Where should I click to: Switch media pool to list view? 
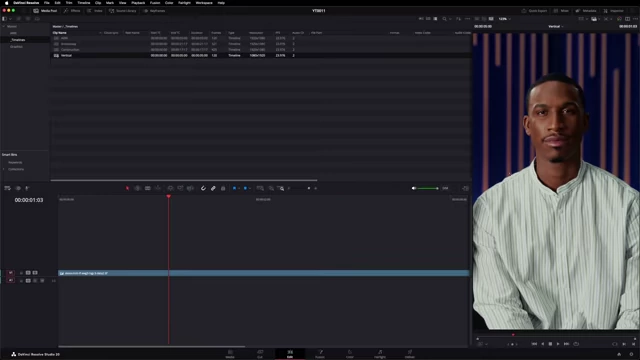coord(436,19)
